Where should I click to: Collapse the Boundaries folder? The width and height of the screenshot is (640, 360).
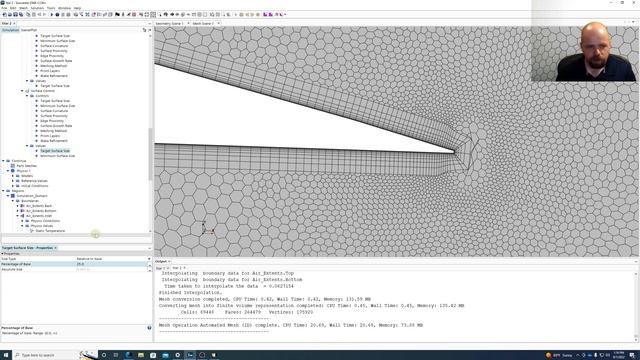pyautogui.click(x=13, y=201)
